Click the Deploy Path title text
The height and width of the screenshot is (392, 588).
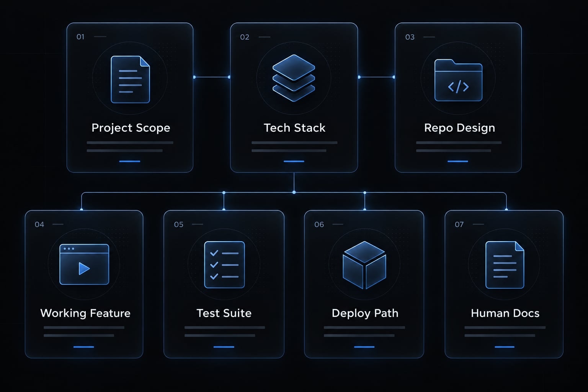(x=365, y=313)
